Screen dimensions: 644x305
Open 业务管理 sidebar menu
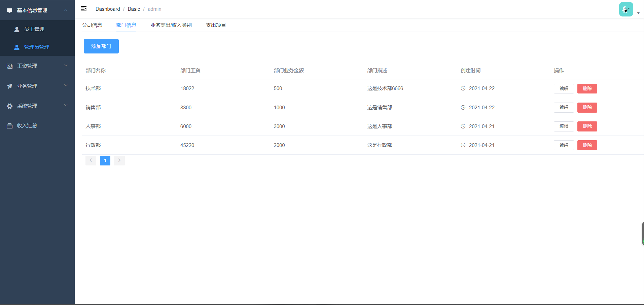[x=37, y=86]
